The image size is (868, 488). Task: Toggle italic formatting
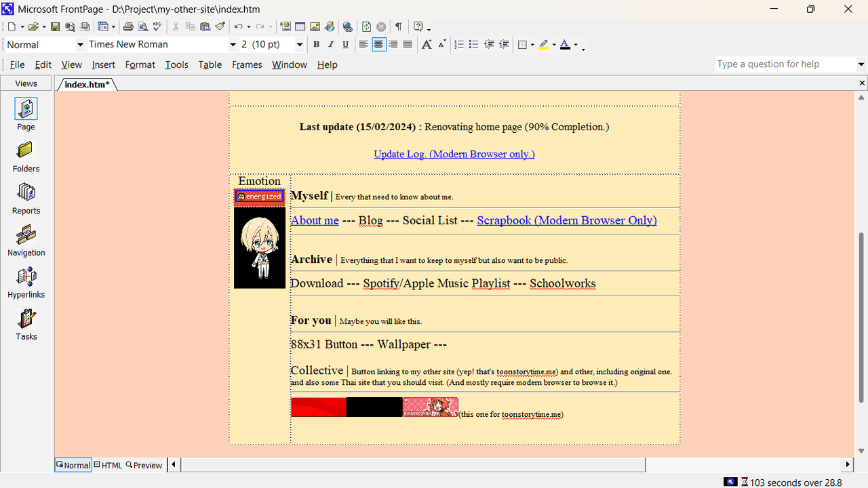point(331,45)
